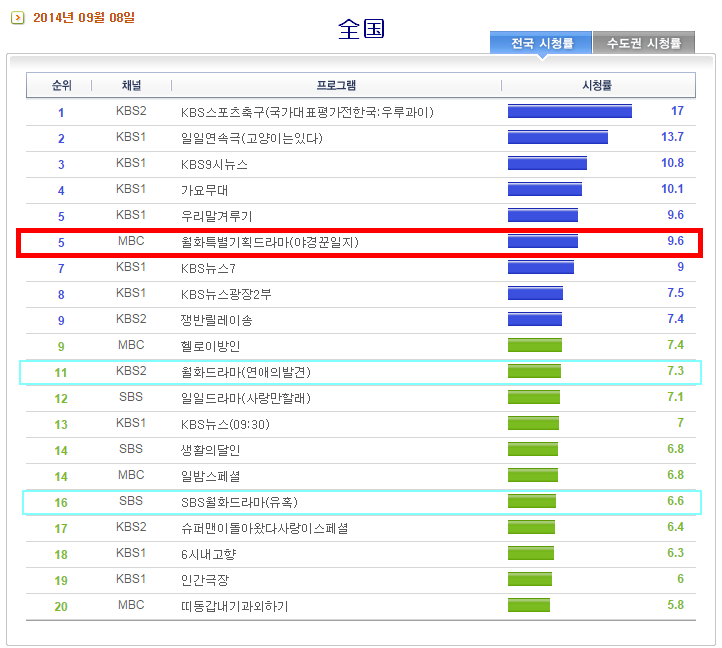The image size is (722, 648).
Task: Click the 프로그램 column header
Action: coord(336,85)
